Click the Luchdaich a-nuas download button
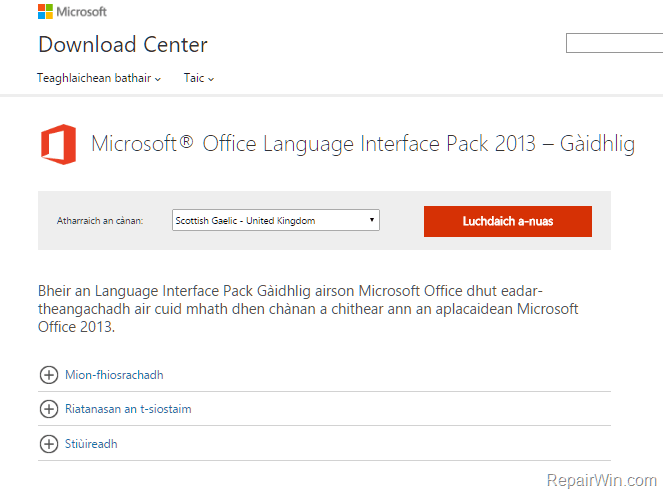The image size is (663, 491). (508, 221)
